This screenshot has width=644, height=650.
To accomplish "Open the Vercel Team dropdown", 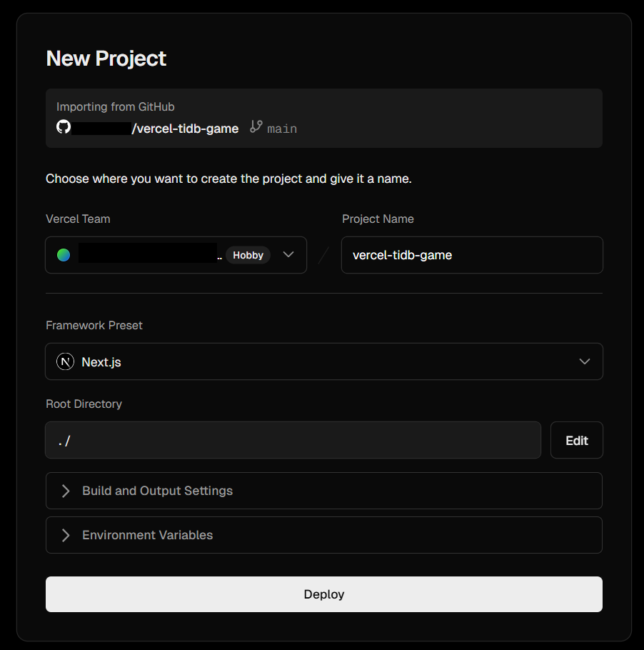I will click(176, 255).
